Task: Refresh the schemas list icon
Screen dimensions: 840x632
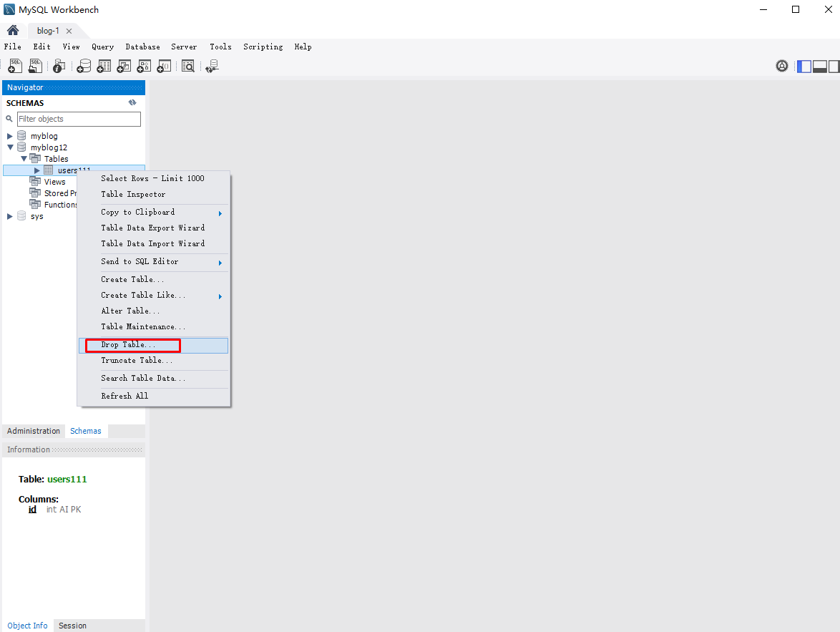Action: point(132,102)
